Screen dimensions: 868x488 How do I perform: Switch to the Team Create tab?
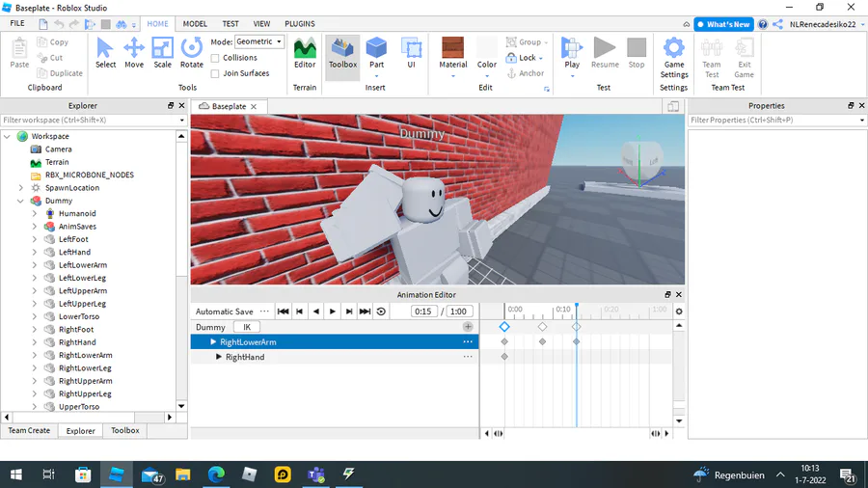pyautogui.click(x=29, y=430)
